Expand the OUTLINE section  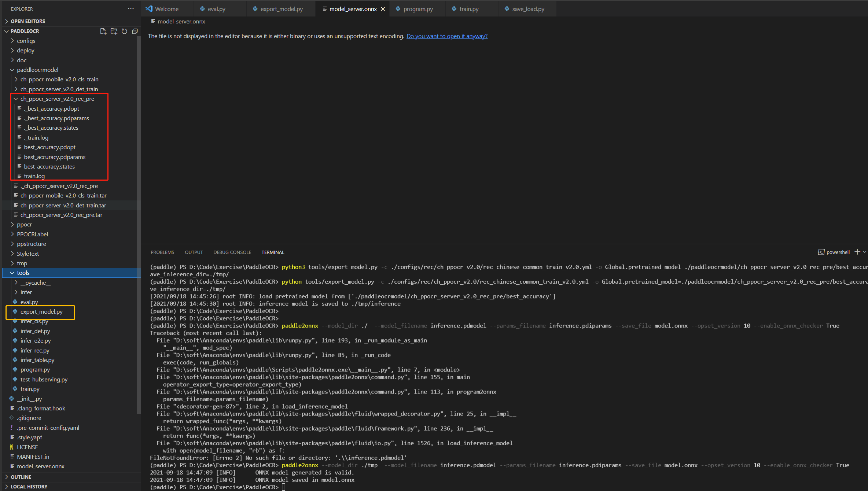[21, 477]
